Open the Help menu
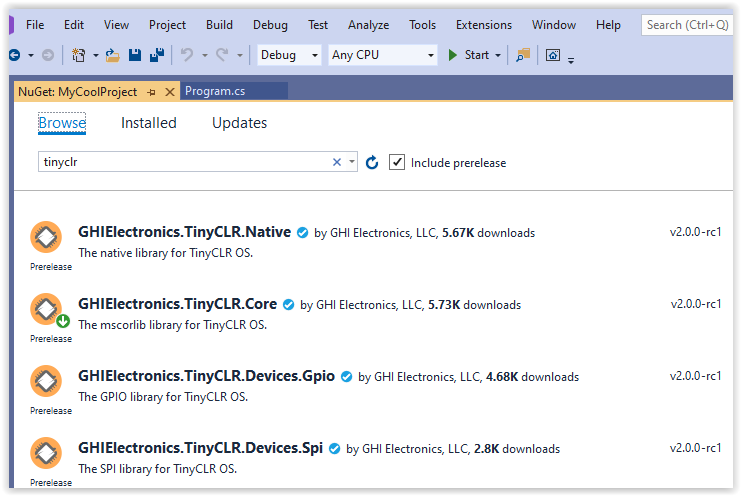 coord(608,25)
